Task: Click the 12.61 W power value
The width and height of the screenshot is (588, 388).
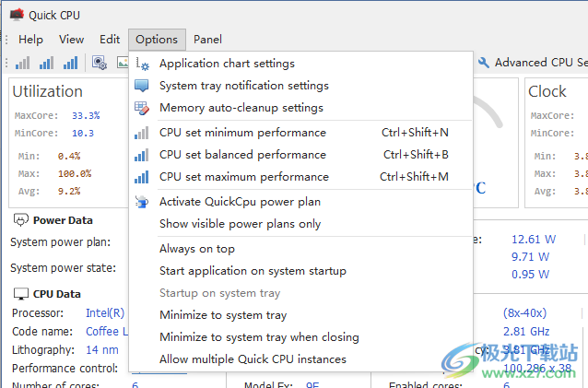Action: pos(534,240)
